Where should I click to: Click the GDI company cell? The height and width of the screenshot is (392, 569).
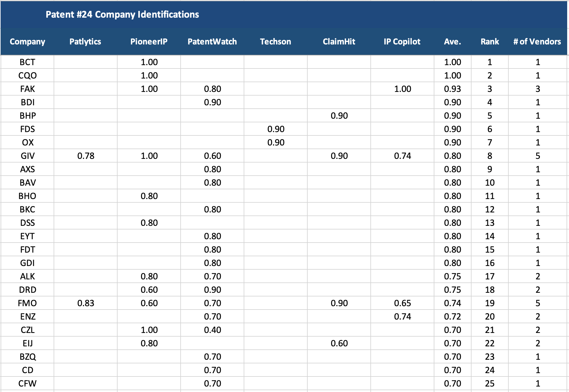coord(27,263)
